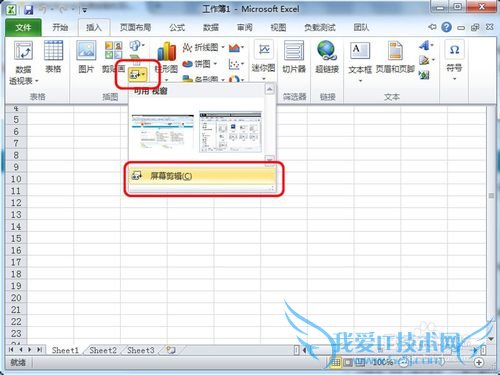Insert a Table via 表格 icon
Screen dimensions: 500x375
tap(53, 51)
